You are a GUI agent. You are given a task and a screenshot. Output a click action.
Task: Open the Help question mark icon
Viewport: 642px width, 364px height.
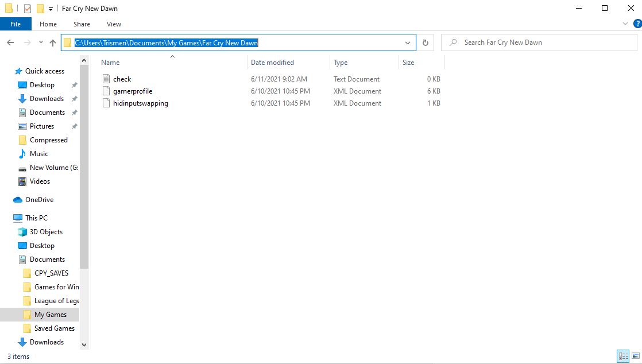(x=635, y=24)
